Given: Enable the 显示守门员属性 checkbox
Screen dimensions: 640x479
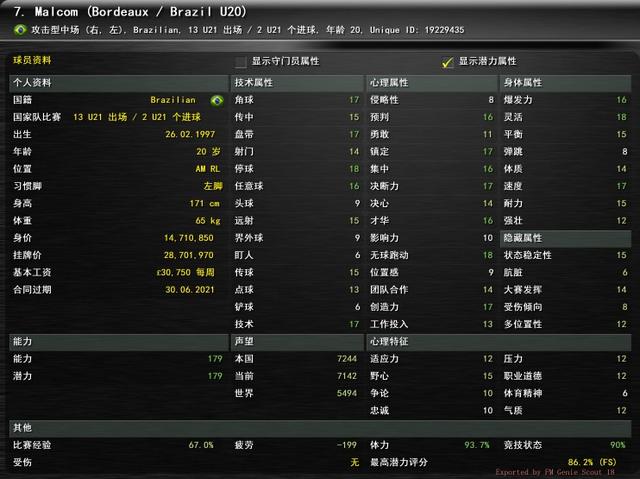Looking at the screenshot, I should point(240,62).
